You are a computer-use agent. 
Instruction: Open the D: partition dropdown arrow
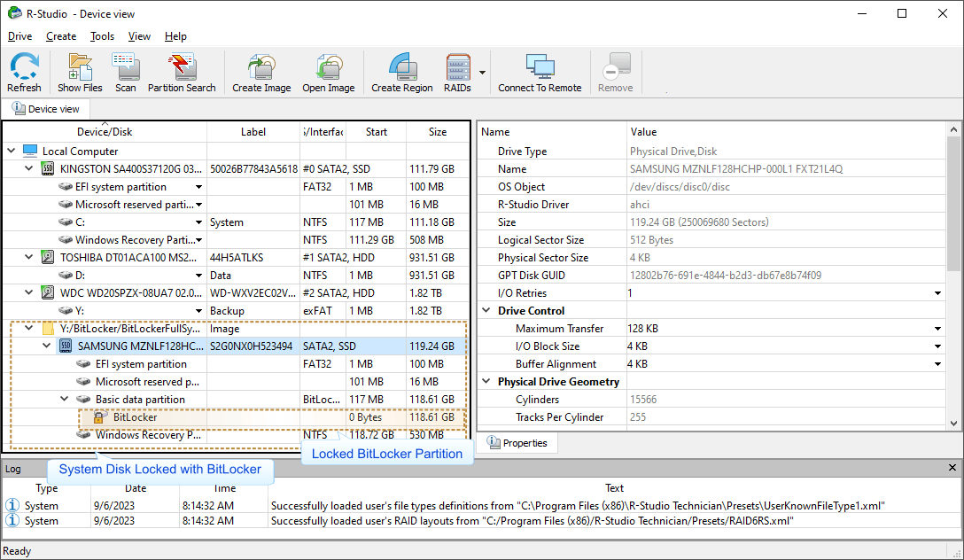[198, 276]
